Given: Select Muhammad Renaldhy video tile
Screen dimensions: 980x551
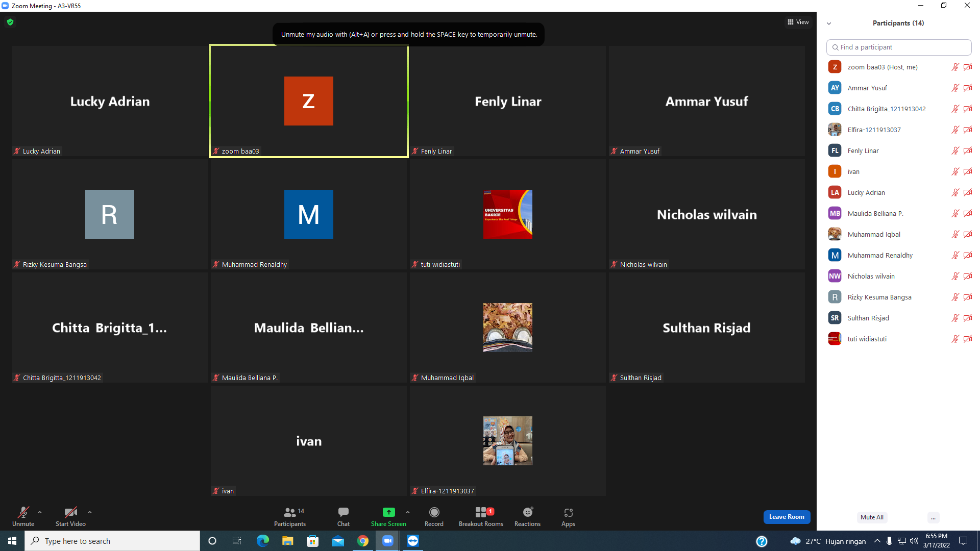Looking at the screenshot, I should (309, 214).
